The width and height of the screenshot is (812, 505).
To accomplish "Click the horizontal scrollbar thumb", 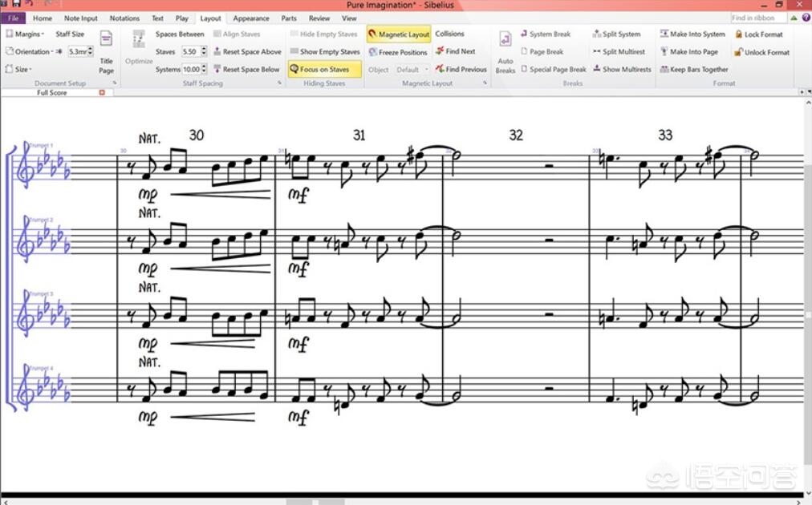I will pos(315,502).
